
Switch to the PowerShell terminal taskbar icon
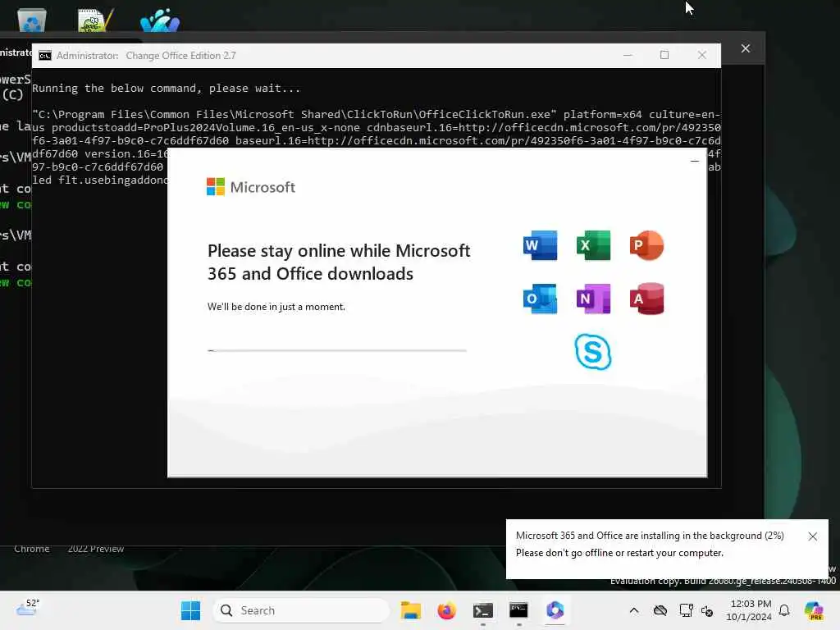[x=482, y=610]
